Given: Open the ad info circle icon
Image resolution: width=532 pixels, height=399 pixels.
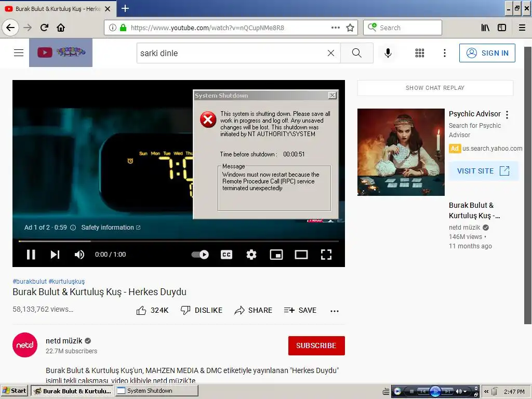Looking at the screenshot, I should pyautogui.click(x=73, y=228).
